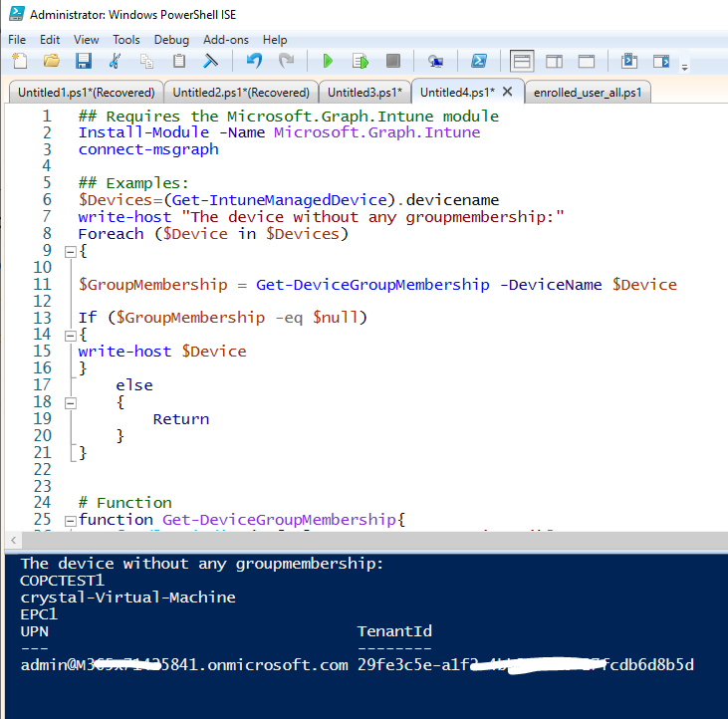Open new remote PowerShell tab
Screen dimensions: 728x719
click(435, 61)
